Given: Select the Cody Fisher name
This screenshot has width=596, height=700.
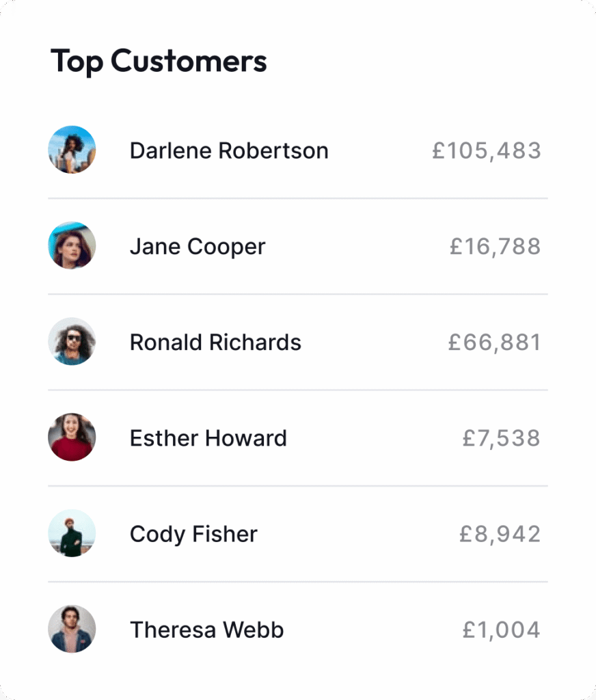Looking at the screenshot, I should coord(193,534).
